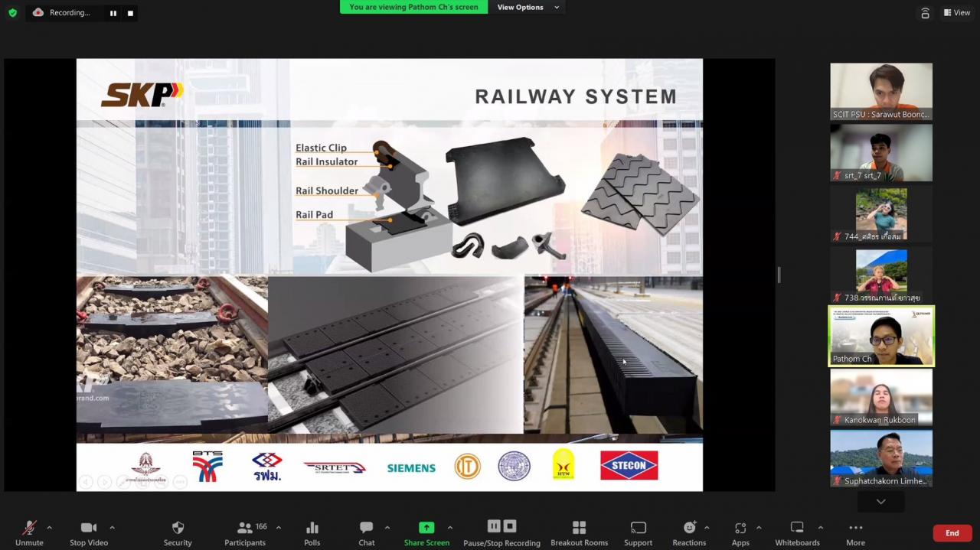This screenshot has height=550, width=980.
Task: Expand the arrow next to Chat
Action: (x=387, y=528)
